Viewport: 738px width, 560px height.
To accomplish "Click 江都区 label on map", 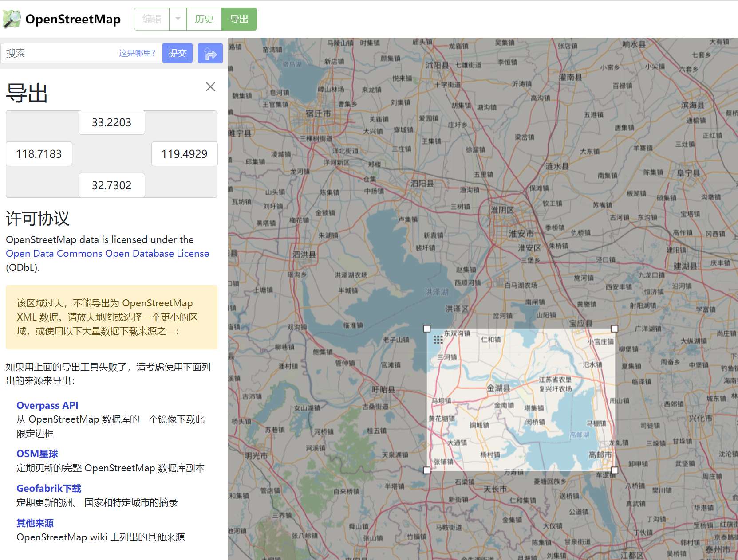I will [x=632, y=555].
